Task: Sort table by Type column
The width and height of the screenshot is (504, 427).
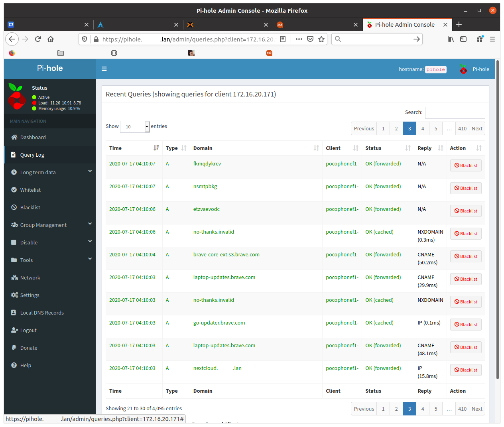Action: (176, 148)
